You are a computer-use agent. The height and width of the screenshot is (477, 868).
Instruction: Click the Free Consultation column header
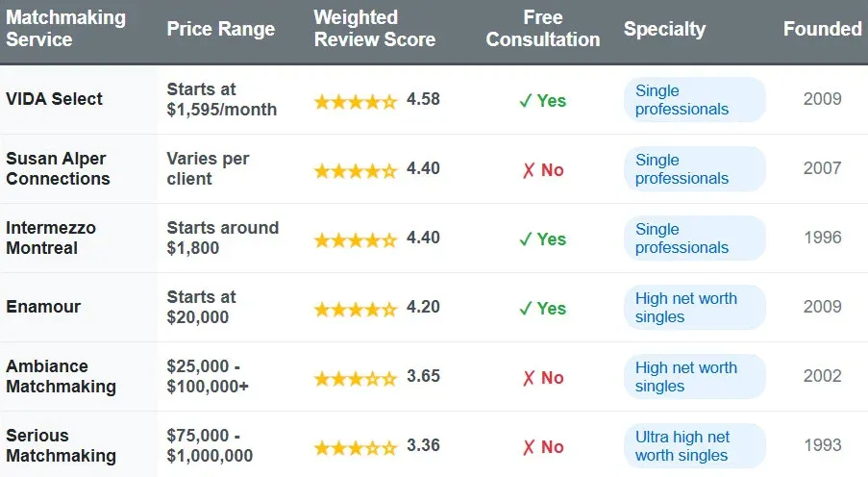click(542, 29)
